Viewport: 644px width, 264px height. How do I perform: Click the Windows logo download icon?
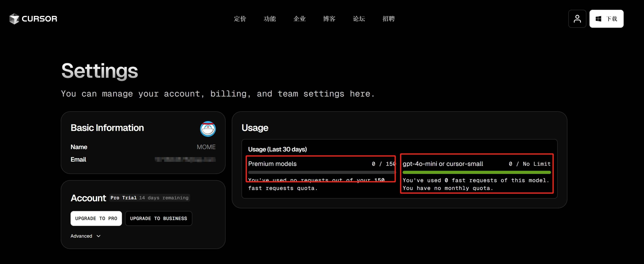pyautogui.click(x=598, y=19)
